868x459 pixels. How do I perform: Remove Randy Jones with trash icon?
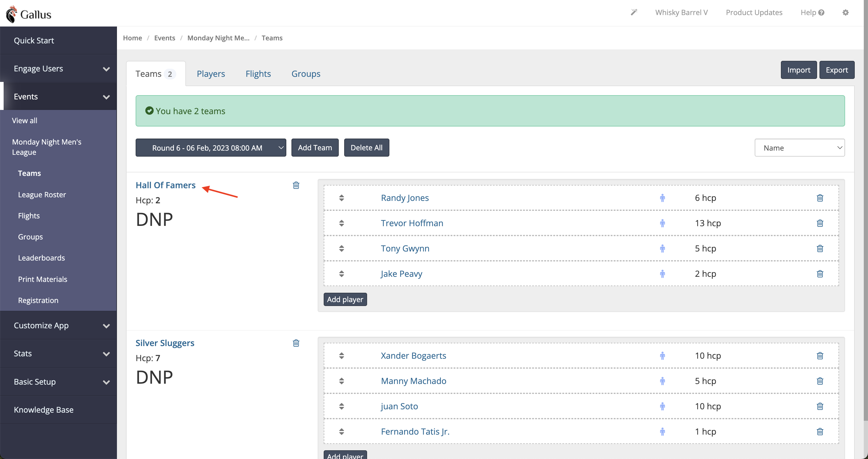click(x=820, y=198)
